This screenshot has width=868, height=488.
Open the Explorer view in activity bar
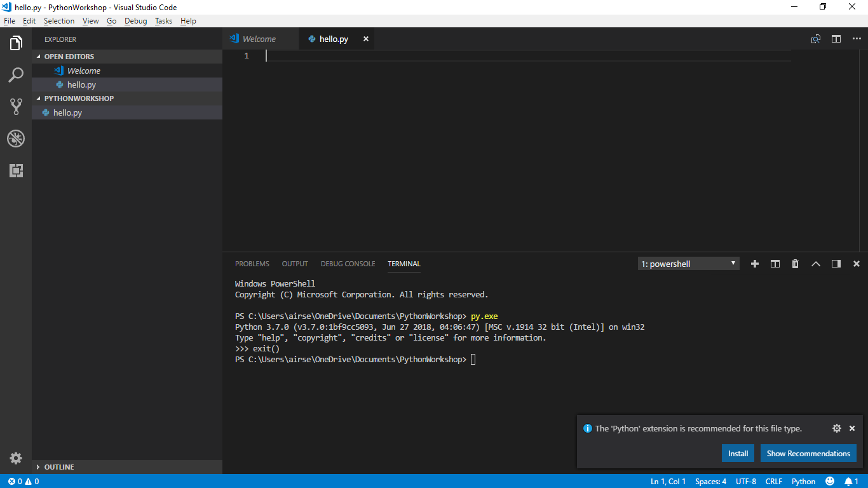click(16, 43)
